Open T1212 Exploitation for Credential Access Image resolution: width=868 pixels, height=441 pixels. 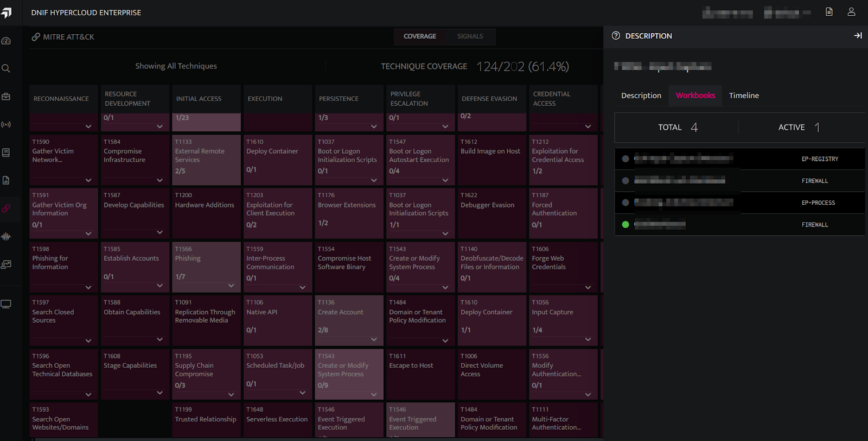[x=563, y=160]
